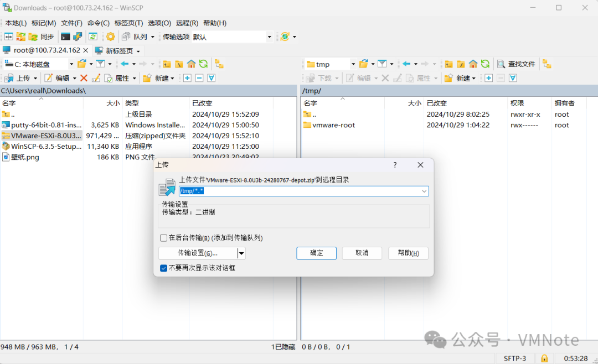Click the local panel green refresh icon
598x364 pixels.
point(203,64)
